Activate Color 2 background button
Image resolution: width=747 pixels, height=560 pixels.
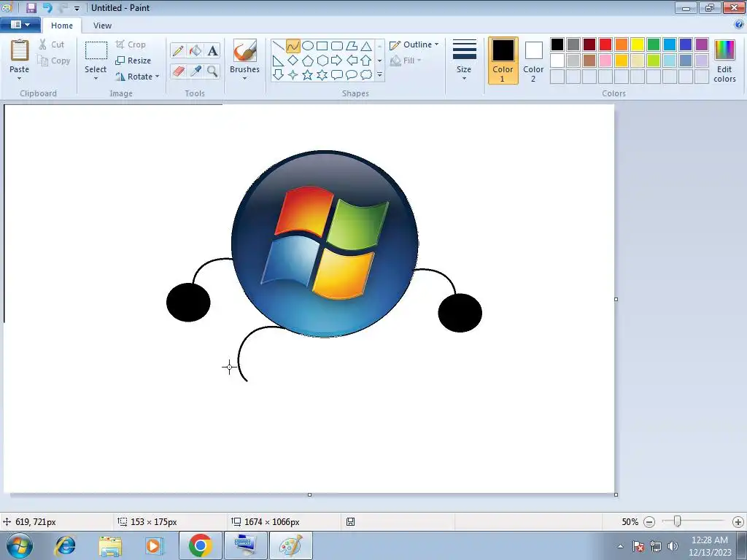pos(533,61)
